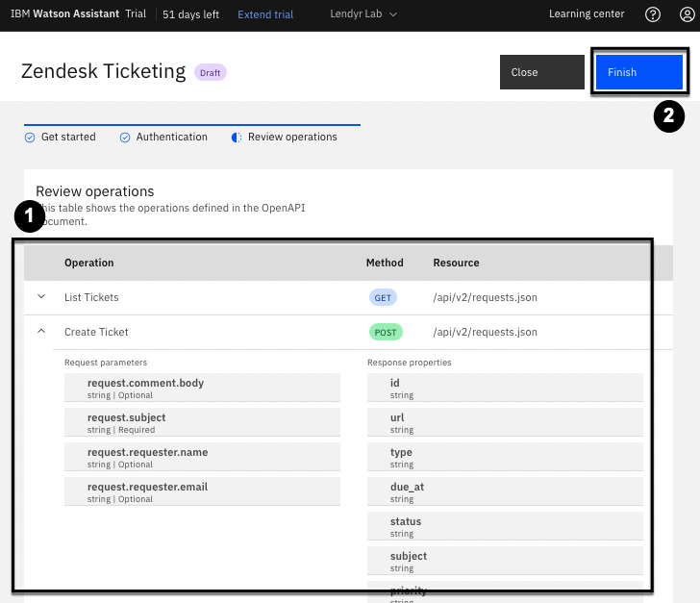Open the Learning center link

[x=587, y=13]
